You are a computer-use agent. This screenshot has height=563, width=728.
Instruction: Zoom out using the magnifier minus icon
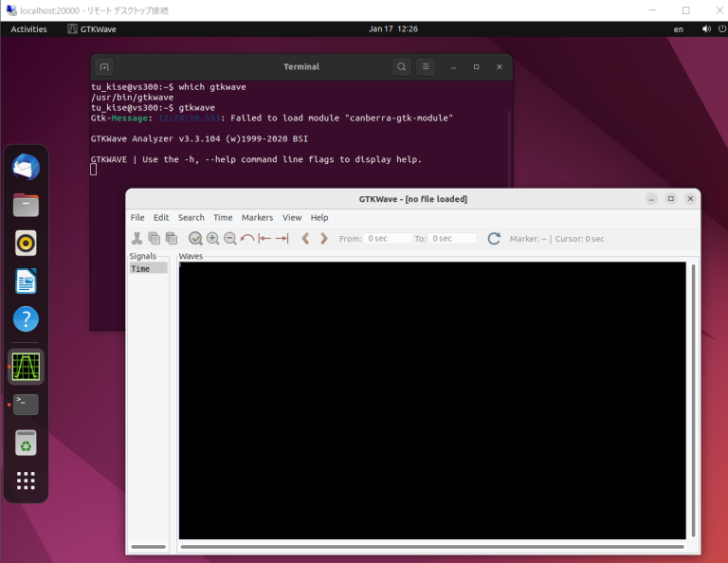229,239
